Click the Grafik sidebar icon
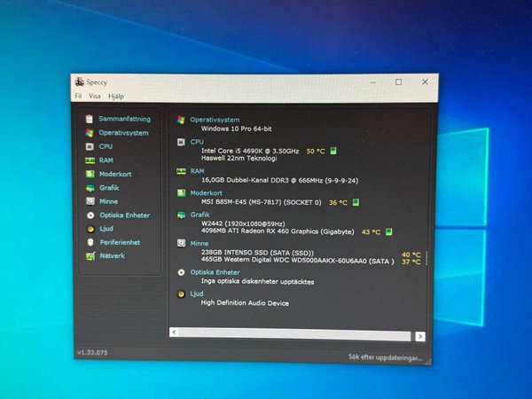 (90, 188)
